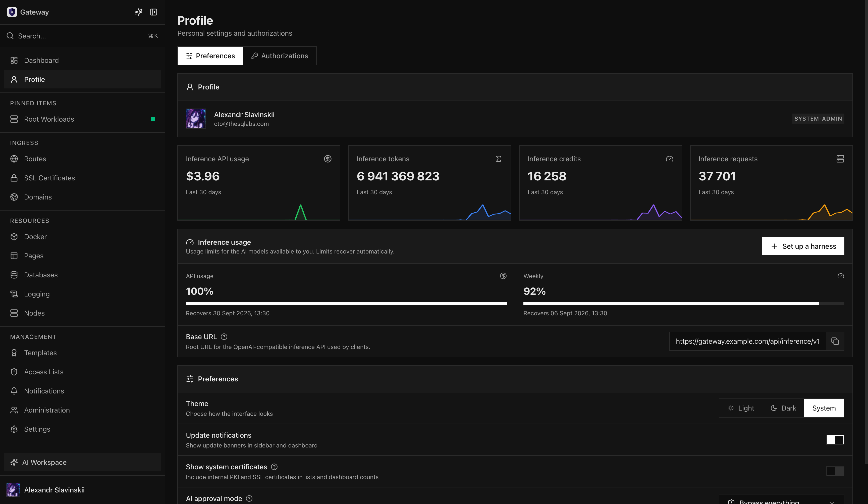Click the API usage 100% progress bar
This screenshot has width=868, height=504.
pos(346,304)
